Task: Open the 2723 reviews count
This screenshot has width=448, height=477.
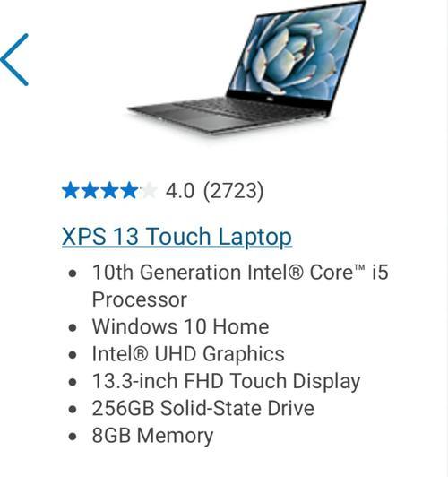Action: 233,191
